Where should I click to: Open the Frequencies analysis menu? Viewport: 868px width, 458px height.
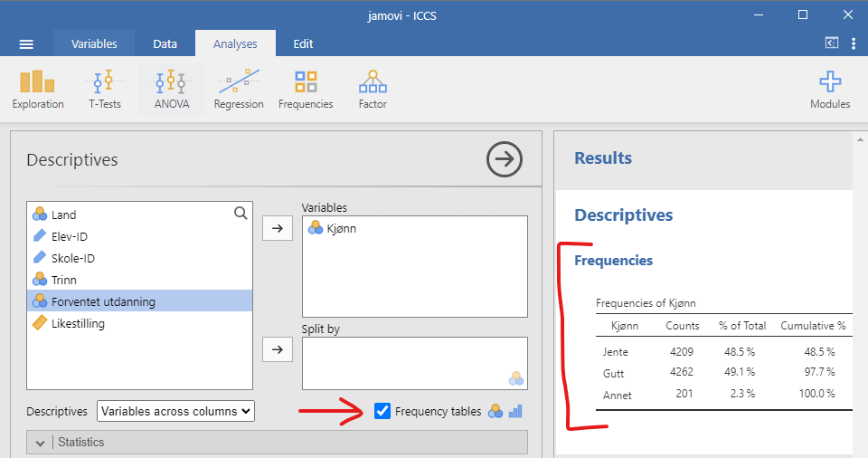(306, 90)
